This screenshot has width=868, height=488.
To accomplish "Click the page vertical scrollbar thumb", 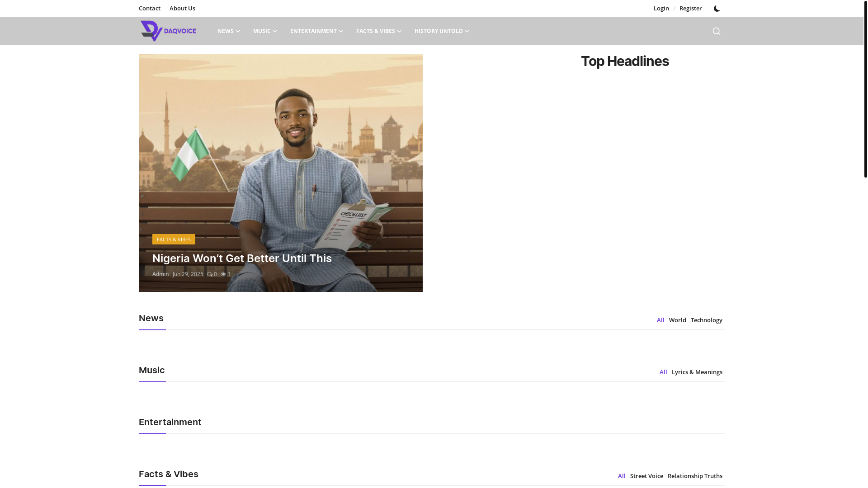I will click(865, 89).
